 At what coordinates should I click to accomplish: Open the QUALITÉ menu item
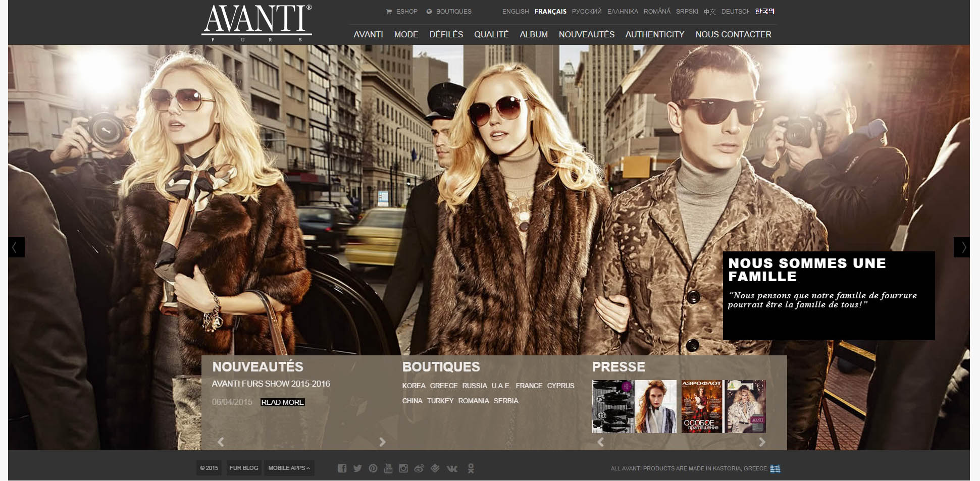(491, 34)
